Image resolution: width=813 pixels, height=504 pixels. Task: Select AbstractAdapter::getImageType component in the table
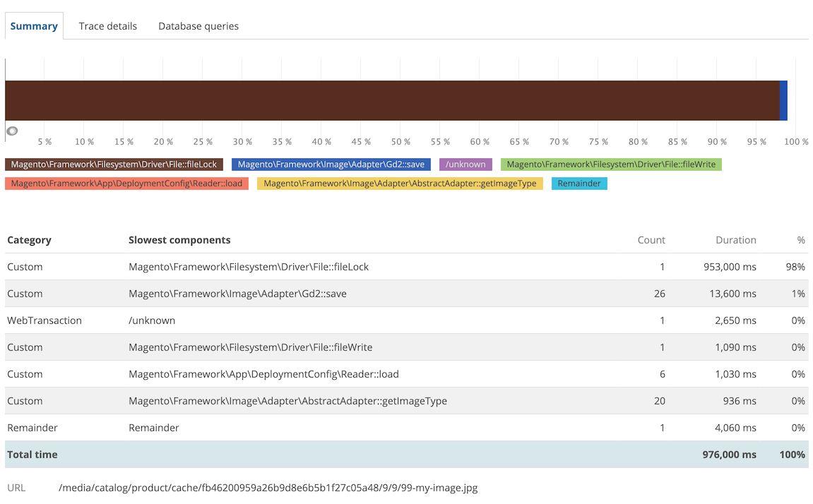(287, 401)
